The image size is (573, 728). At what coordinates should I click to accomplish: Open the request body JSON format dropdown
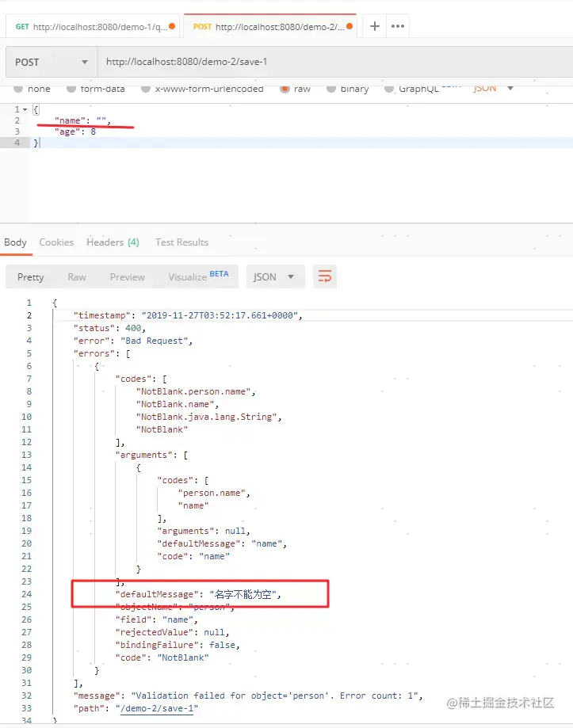pyautogui.click(x=493, y=88)
